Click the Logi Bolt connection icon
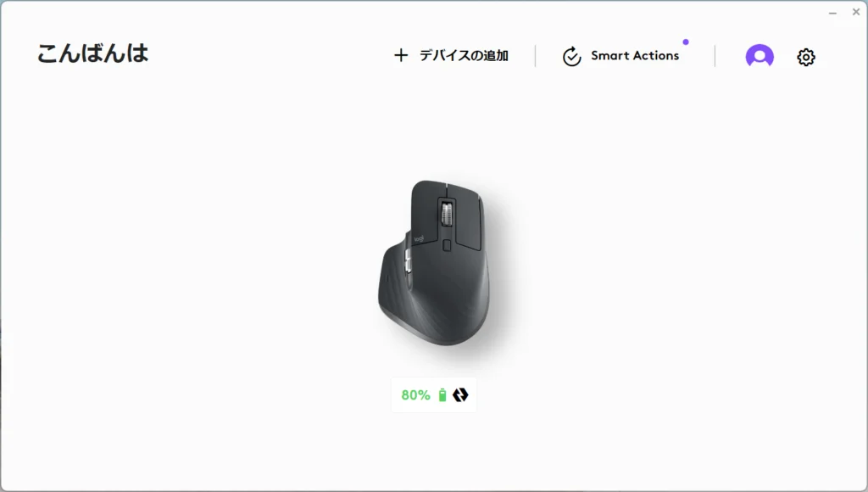Image resolution: width=868 pixels, height=492 pixels. pyautogui.click(x=460, y=395)
